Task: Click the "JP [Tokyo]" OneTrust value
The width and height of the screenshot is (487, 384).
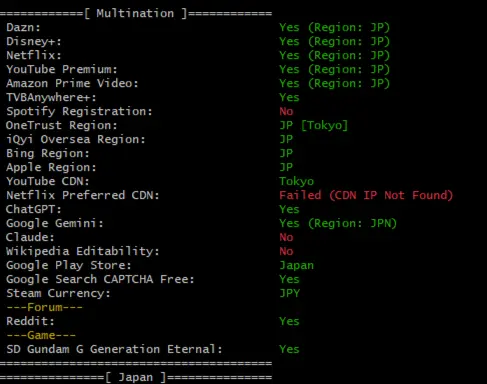Action: pyautogui.click(x=313, y=125)
